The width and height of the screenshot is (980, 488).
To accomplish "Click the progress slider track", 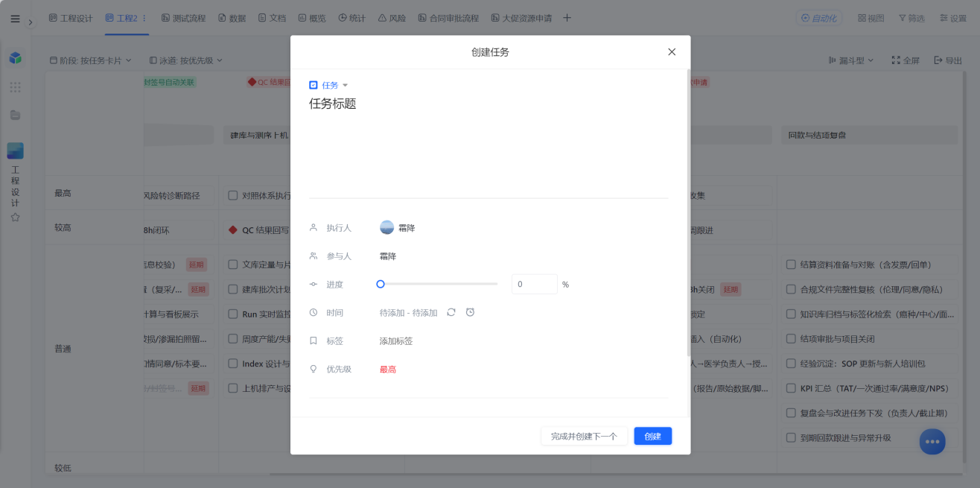I will 439,284.
